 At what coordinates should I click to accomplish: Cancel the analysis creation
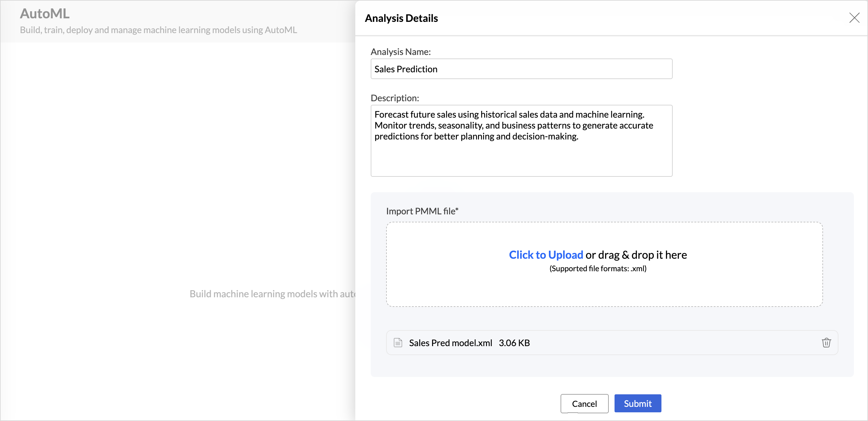[584, 403]
